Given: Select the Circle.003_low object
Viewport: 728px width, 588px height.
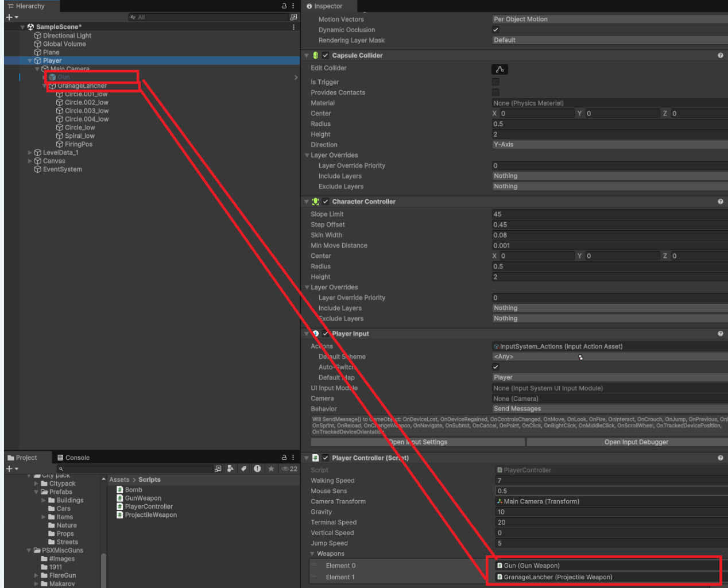Looking at the screenshot, I should tap(86, 111).
